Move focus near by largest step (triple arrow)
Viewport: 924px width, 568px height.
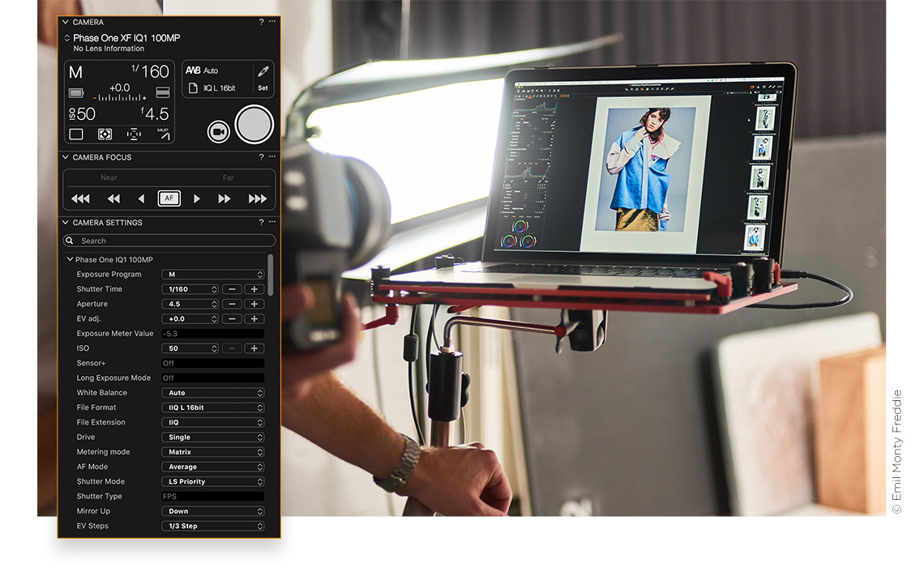[80, 199]
